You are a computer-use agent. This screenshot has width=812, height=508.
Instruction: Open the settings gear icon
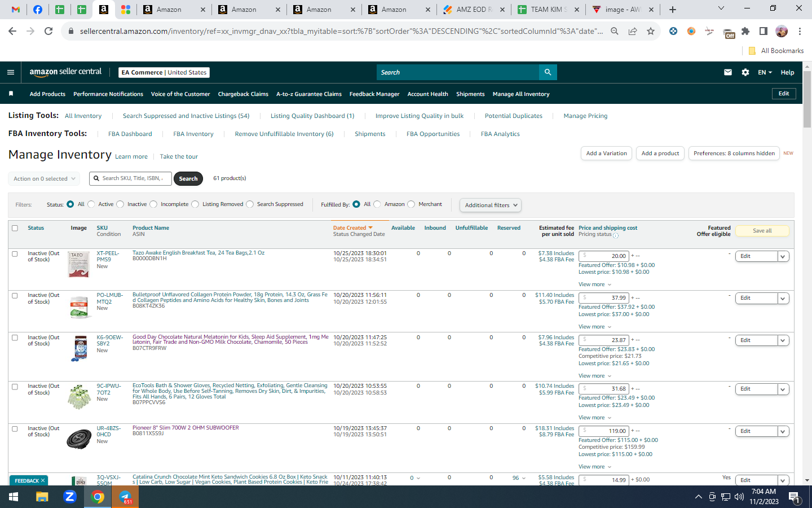745,72
